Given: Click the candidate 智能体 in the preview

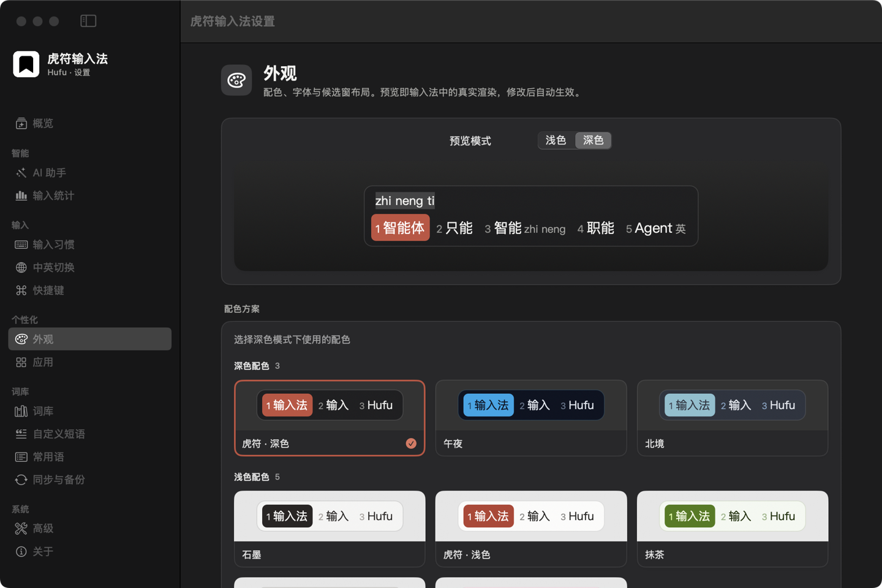Looking at the screenshot, I should pos(401,228).
